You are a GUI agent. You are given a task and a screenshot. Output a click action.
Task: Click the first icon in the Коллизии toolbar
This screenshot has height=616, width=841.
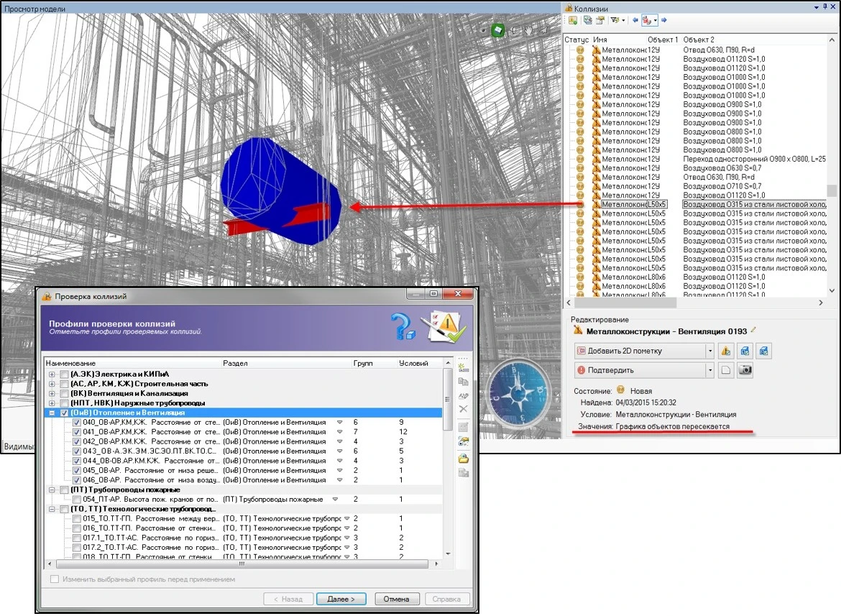tap(573, 21)
